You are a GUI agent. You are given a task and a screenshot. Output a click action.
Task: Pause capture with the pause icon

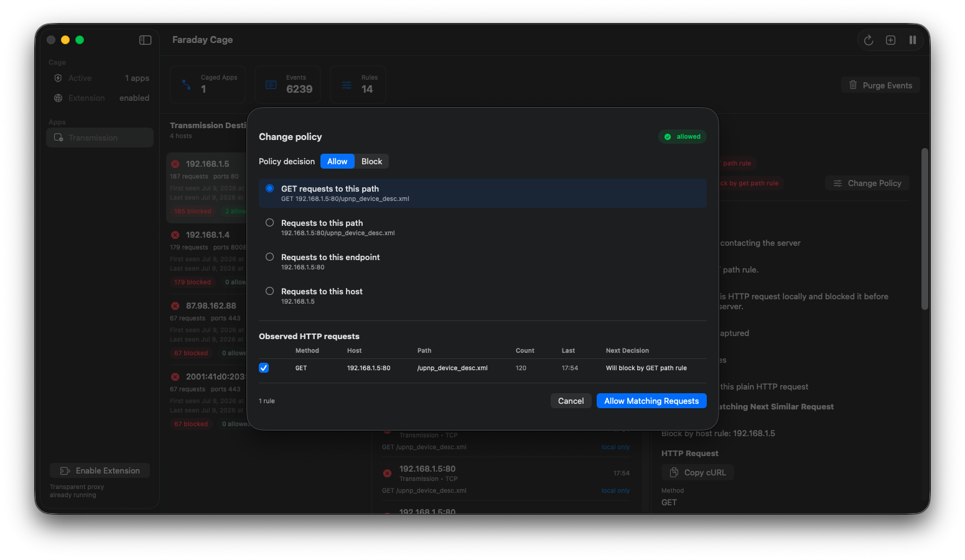913,40
